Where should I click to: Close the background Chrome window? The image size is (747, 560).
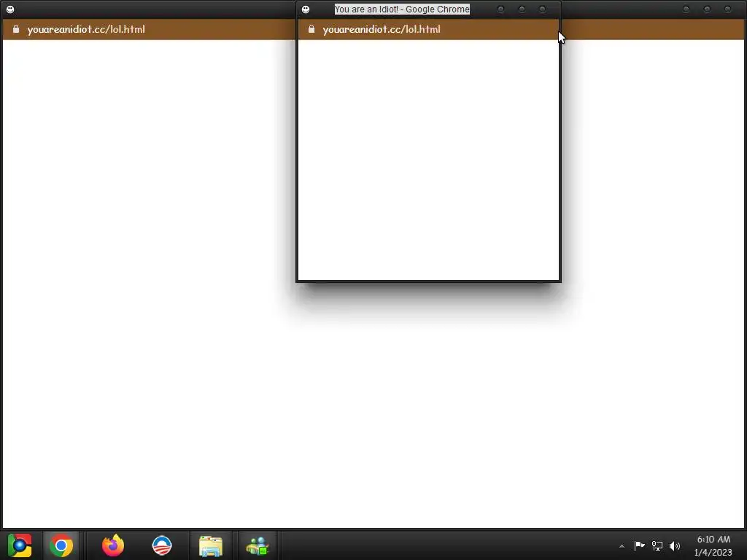(x=727, y=9)
